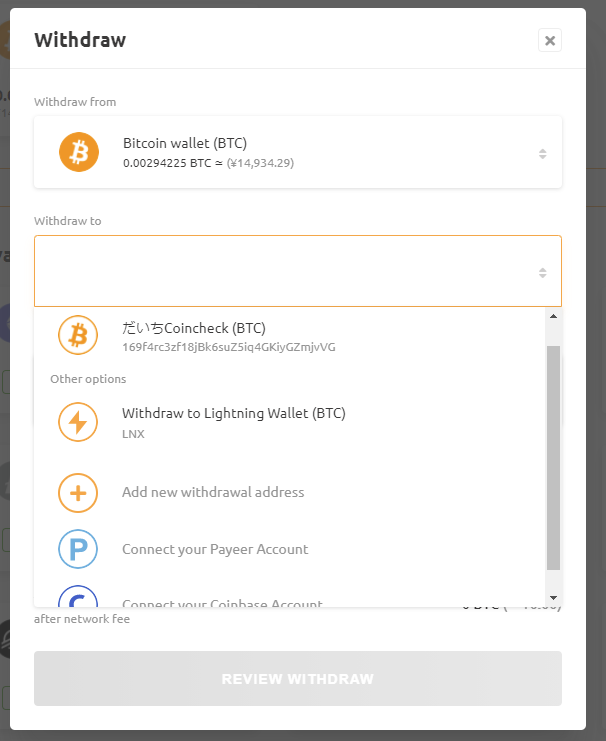Click the (¥14,934.29) yen value

(x=260, y=163)
